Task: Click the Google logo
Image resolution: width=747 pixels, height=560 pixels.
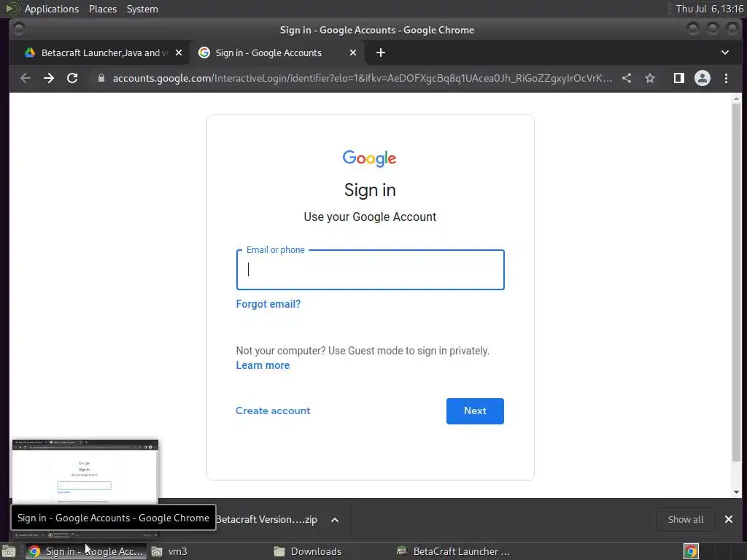Action: coord(369,158)
